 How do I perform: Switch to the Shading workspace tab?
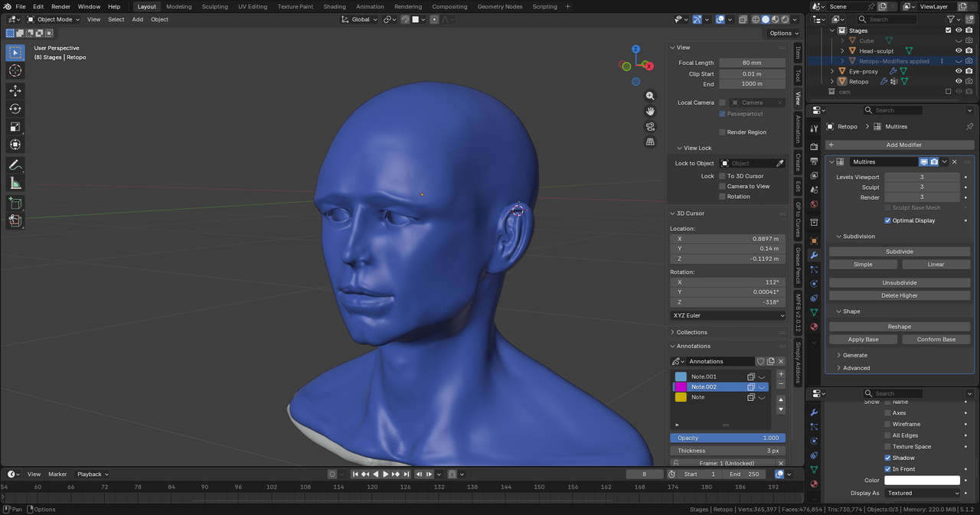pyautogui.click(x=335, y=7)
